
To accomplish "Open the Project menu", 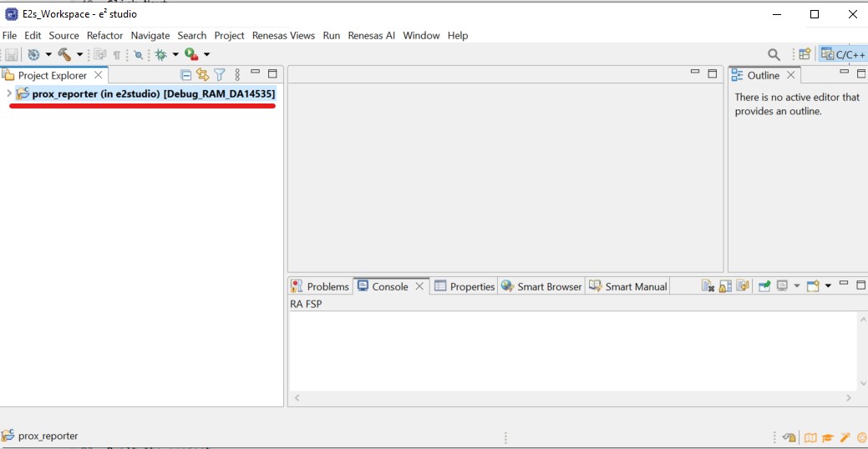I will coord(229,35).
